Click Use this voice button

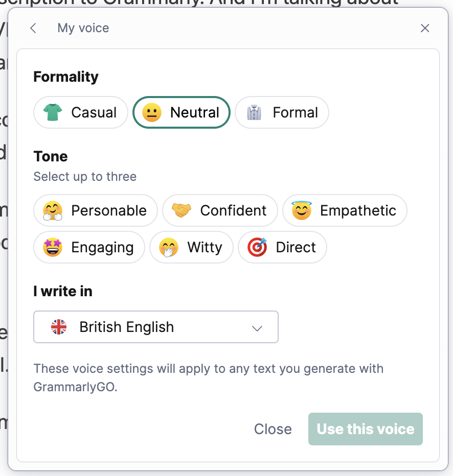365,429
